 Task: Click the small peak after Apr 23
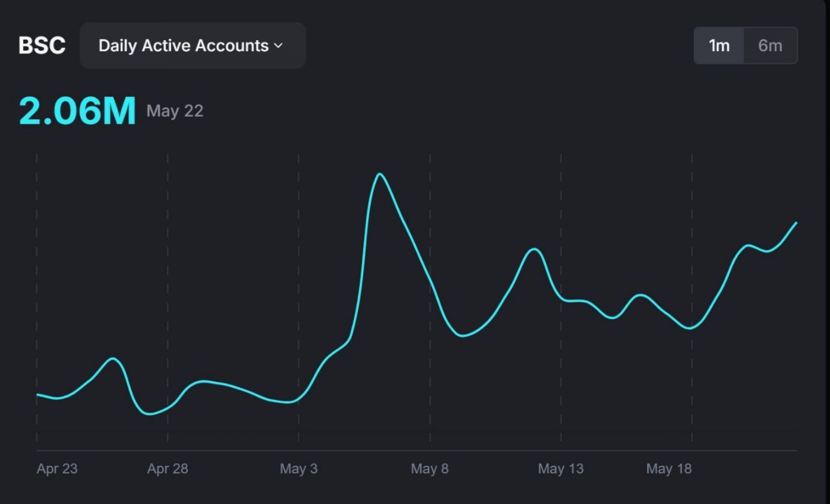pos(113,358)
